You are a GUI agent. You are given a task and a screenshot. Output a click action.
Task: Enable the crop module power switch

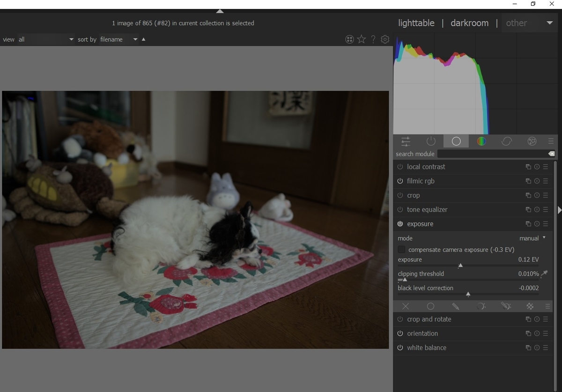(400, 195)
